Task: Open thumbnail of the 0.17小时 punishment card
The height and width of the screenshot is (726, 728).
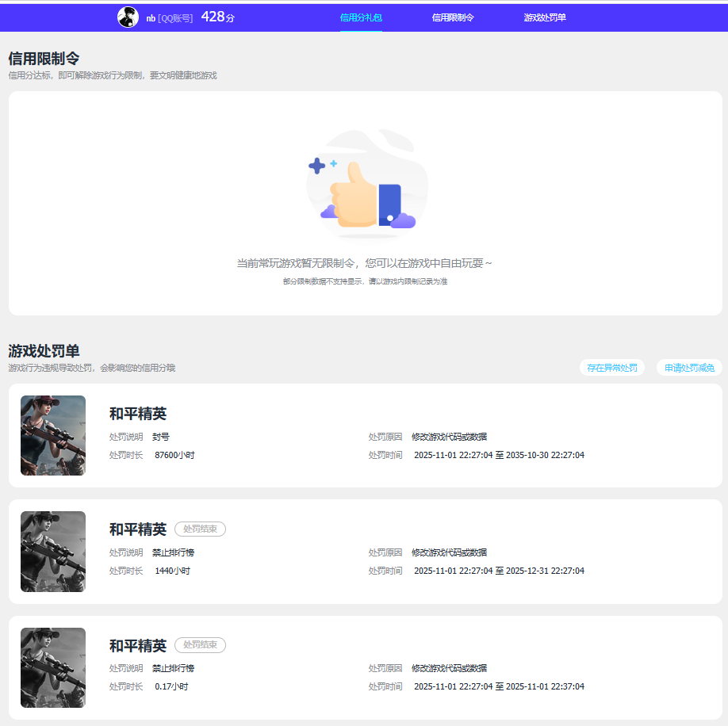Action: 53,667
